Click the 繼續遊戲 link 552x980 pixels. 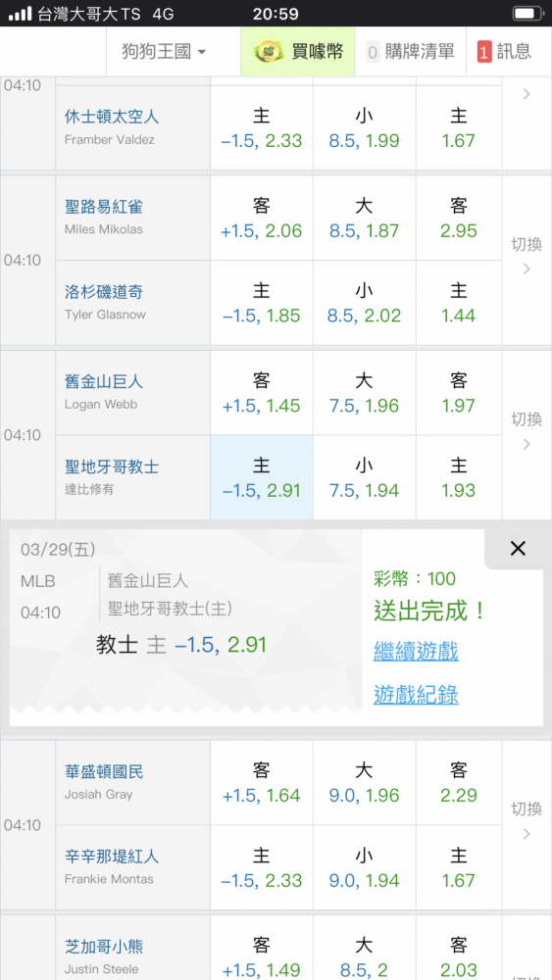[x=416, y=652]
